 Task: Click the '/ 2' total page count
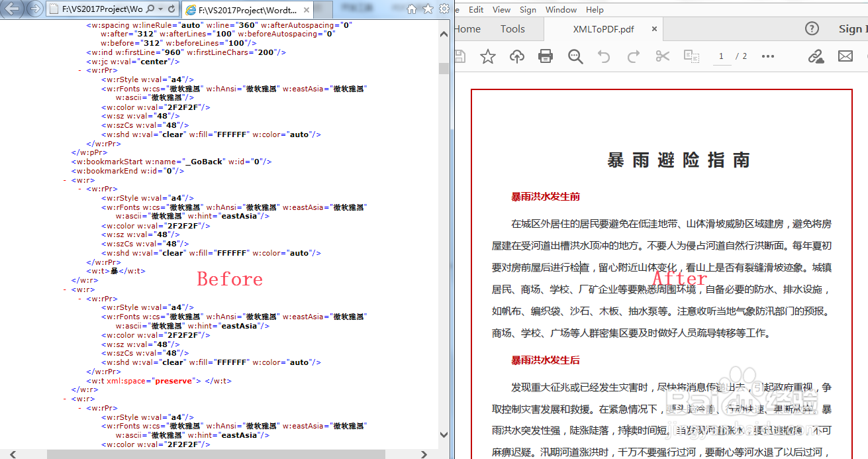click(x=741, y=56)
